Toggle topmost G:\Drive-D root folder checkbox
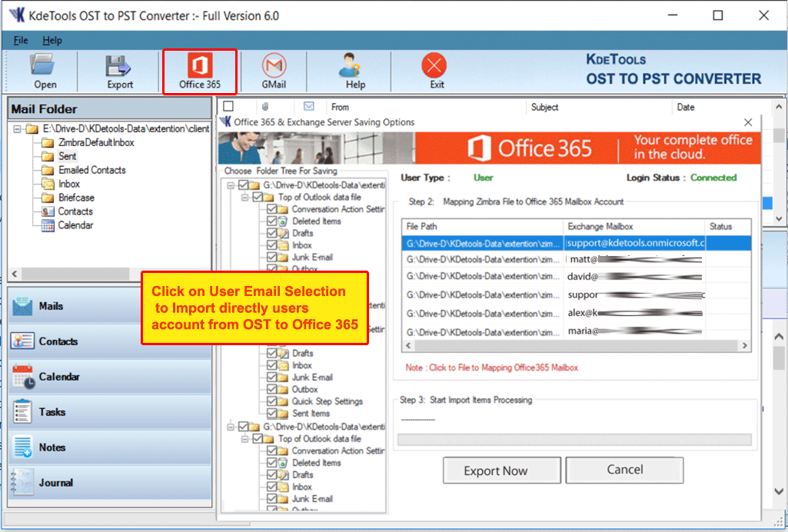The width and height of the screenshot is (788, 532). [244, 185]
